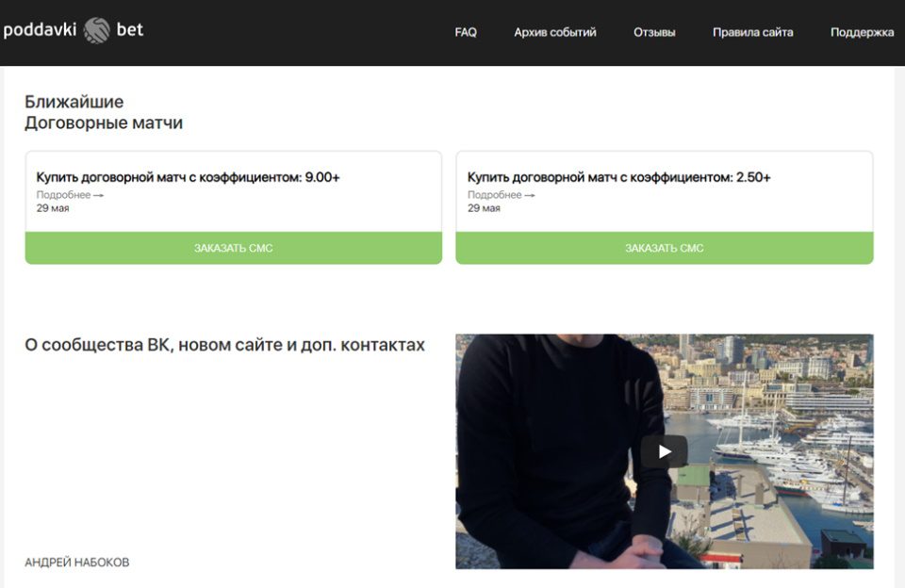Open the FAQ page
905x588 pixels.
click(x=466, y=32)
